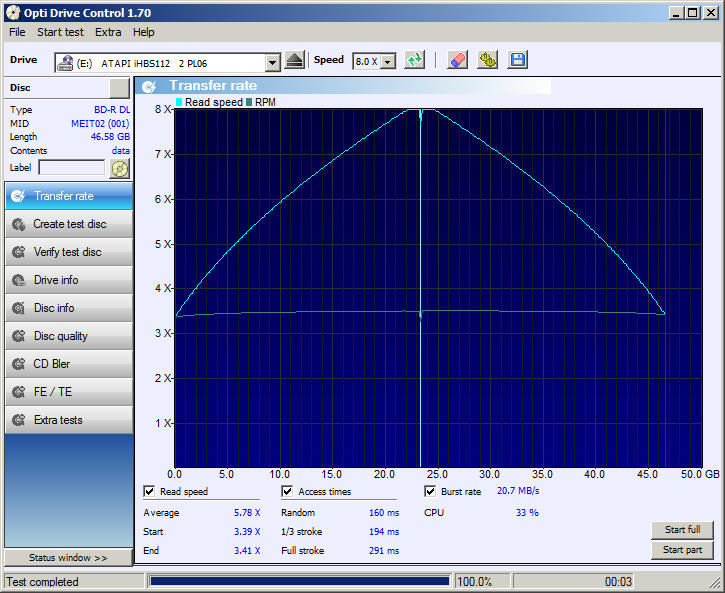
Task: Click the Test completed status text
Action: [x=42, y=581]
